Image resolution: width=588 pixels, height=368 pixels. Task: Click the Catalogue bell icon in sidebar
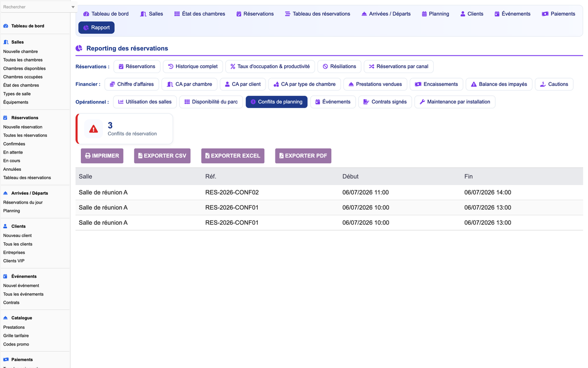point(6,318)
